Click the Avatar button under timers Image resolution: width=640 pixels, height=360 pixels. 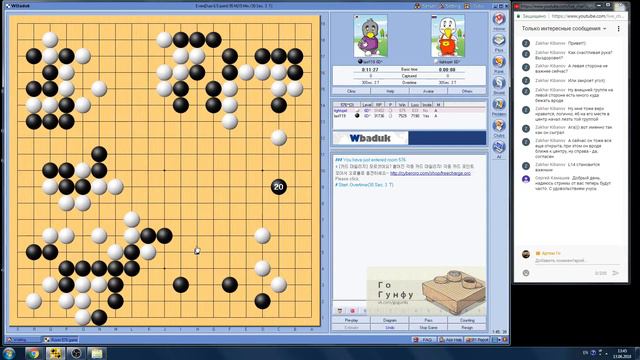click(x=428, y=91)
